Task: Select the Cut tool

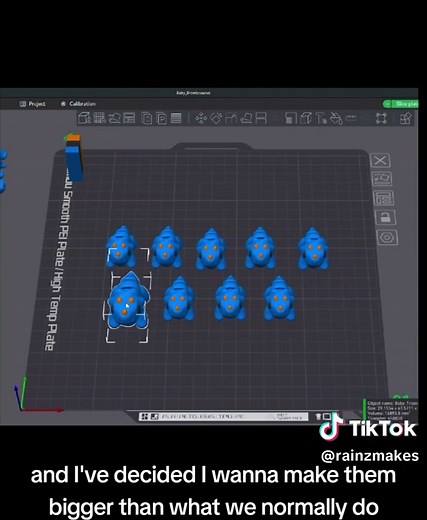Action: click(x=261, y=118)
